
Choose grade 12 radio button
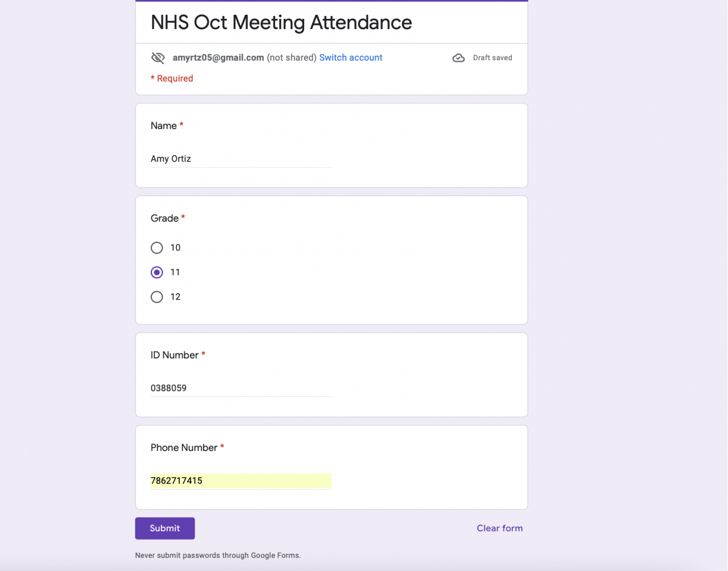tap(157, 297)
